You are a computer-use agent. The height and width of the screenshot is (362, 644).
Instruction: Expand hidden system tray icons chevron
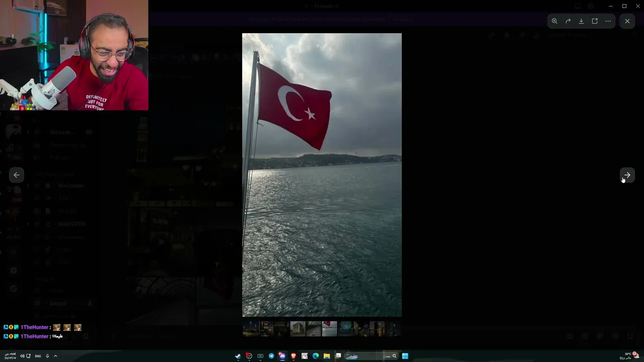point(55,356)
